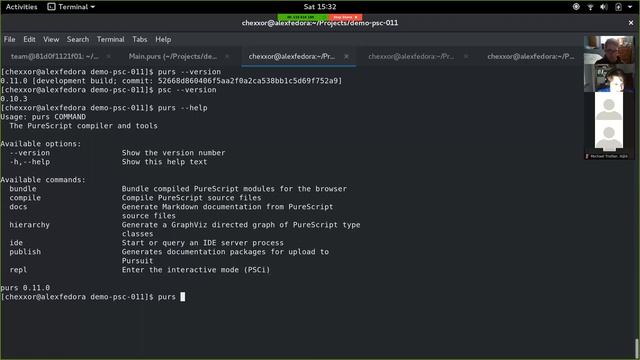Click the 'purs --help' command line
This screenshot has width=640, height=360.
104,108
